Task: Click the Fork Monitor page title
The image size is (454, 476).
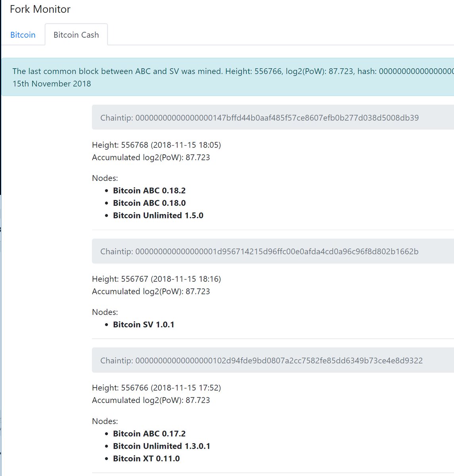Action: [40, 9]
